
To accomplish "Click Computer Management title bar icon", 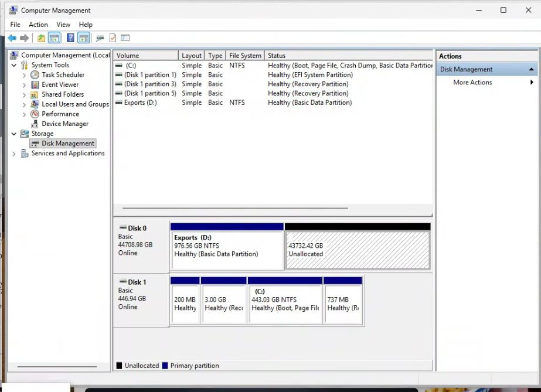I will point(13,10).
